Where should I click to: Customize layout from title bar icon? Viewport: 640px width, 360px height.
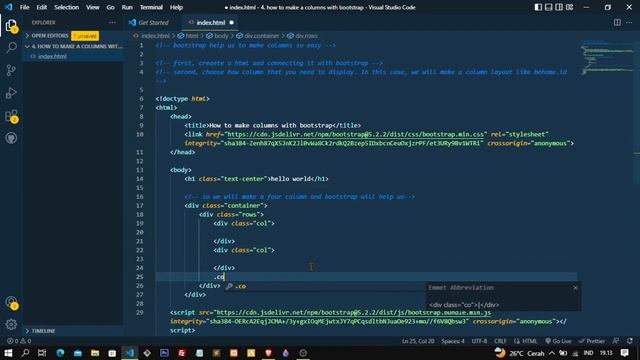coord(570,7)
